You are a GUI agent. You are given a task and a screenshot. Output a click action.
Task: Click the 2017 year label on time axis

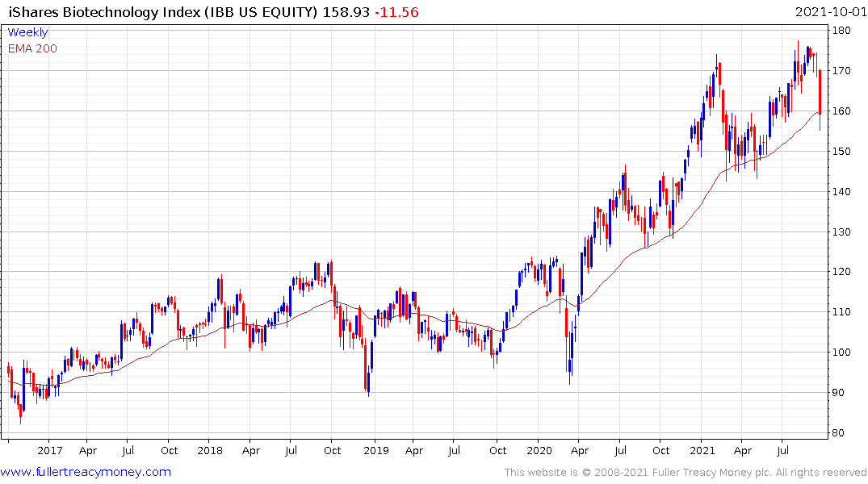[50, 451]
